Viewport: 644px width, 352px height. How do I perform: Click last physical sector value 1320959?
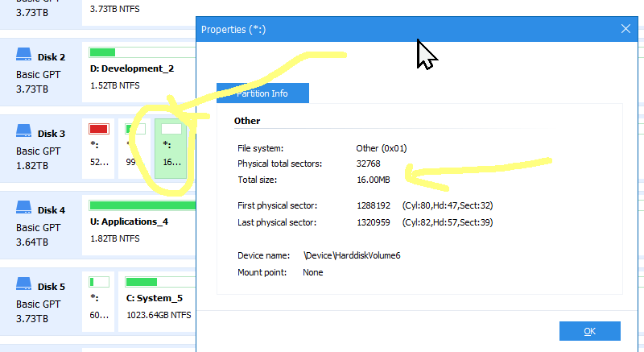click(374, 222)
